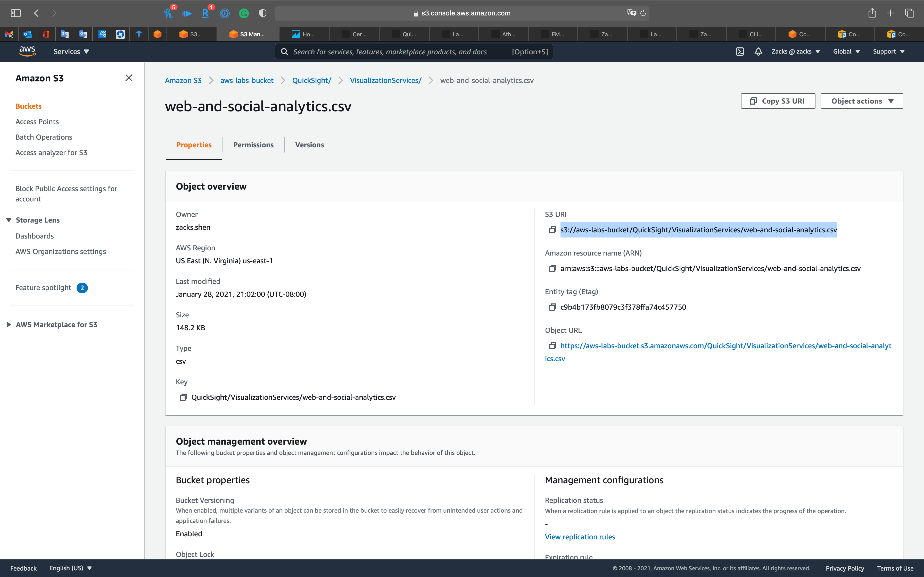Copy the S3 URI using its copy icon
Viewport: 924px width, 577px height.
click(552, 230)
